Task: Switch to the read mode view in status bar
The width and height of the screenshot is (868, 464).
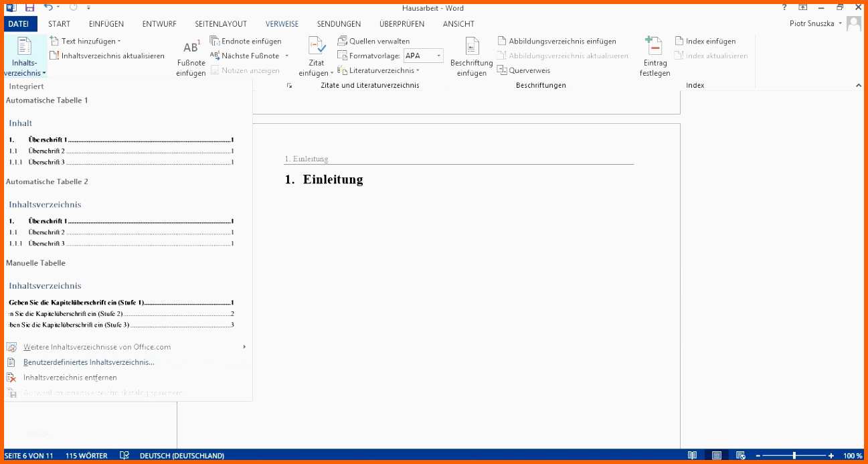Action: click(692, 455)
